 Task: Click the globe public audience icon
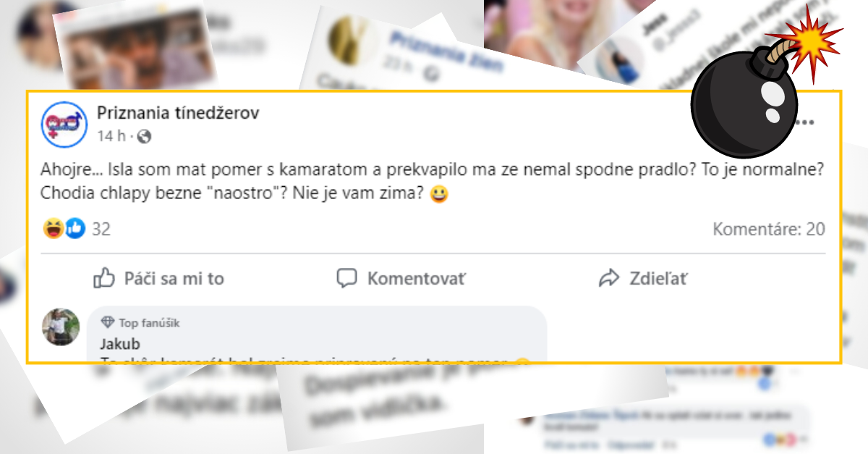(143, 136)
